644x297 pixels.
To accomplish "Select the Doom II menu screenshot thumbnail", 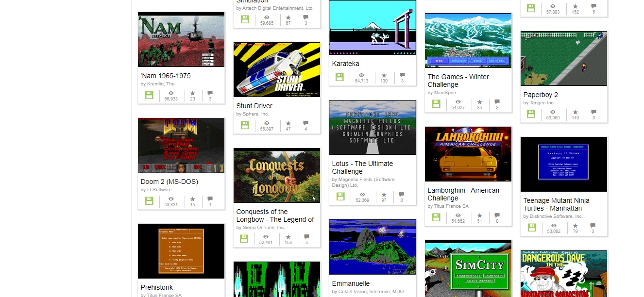I will coord(181,145).
